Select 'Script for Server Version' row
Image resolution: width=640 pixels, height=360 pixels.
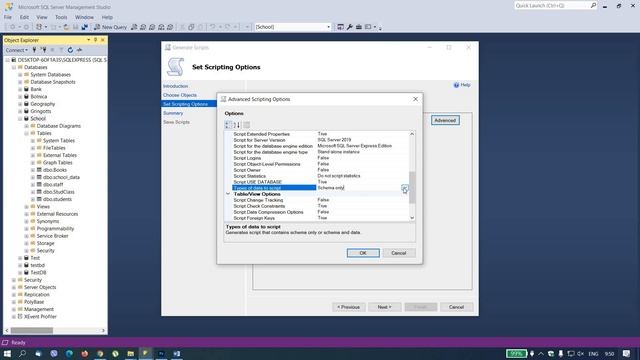pyautogui.click(x=320, y=140)
